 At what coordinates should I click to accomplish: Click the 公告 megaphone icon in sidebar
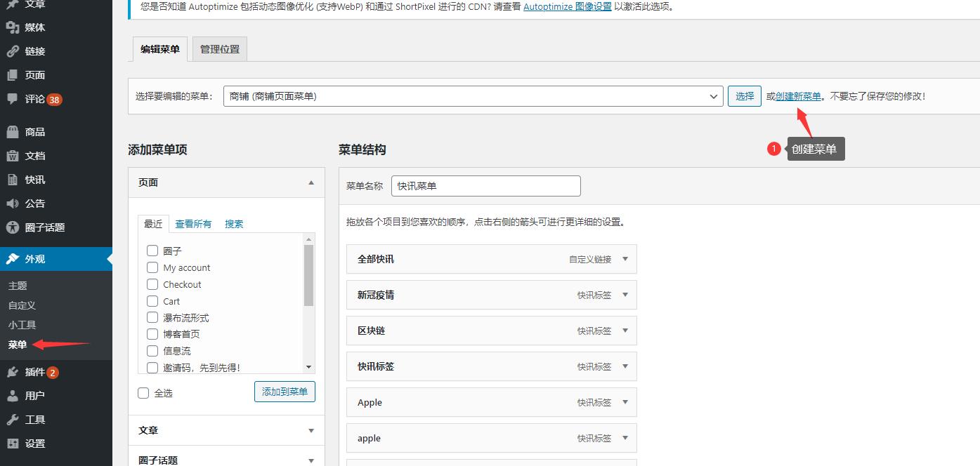[x=13, y=204]
